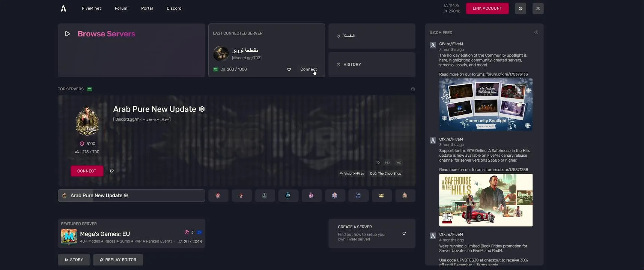Viewport: 644px width, 270px height.
Task: Click the Saudi flag in the last connected server card
Action: [215, 69]
